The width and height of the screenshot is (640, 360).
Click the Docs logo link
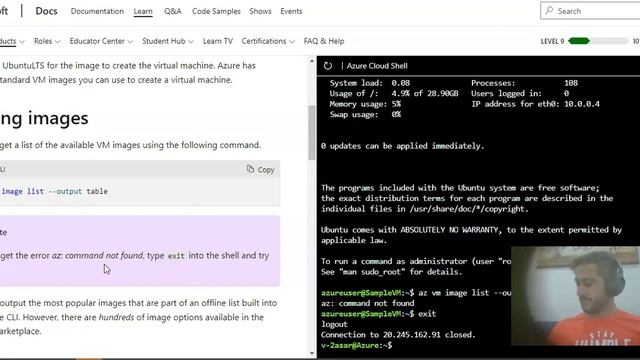pos(46,11)
